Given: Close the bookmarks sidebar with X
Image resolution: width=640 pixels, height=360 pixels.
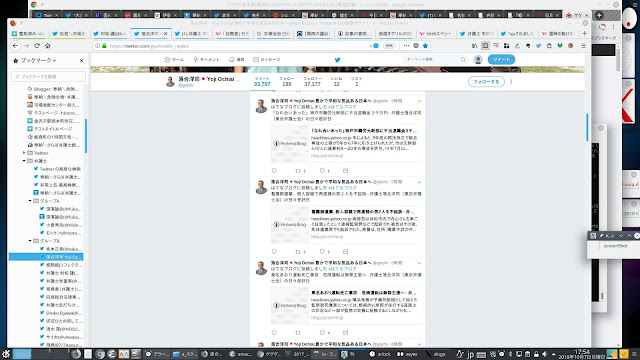Looking at the screenshot, I should (82, 60).
